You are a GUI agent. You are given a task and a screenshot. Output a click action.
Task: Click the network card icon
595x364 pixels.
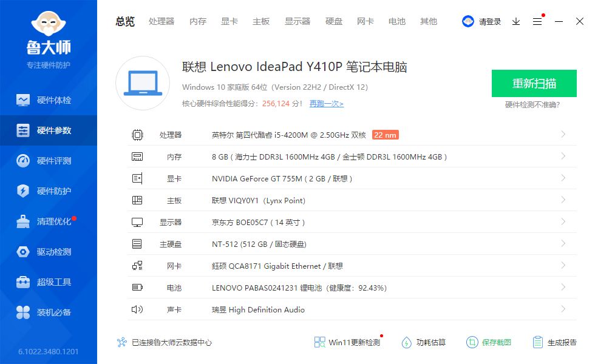(x=137, y=266)
